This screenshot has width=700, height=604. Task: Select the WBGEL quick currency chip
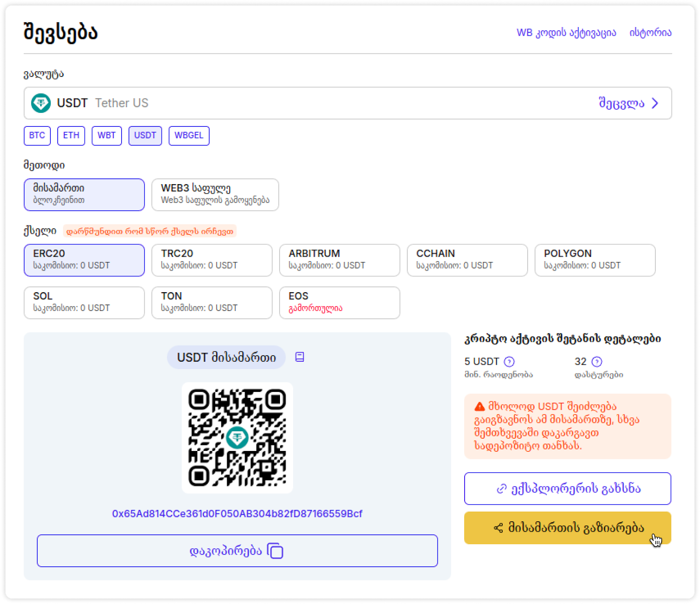click(189, 136)
